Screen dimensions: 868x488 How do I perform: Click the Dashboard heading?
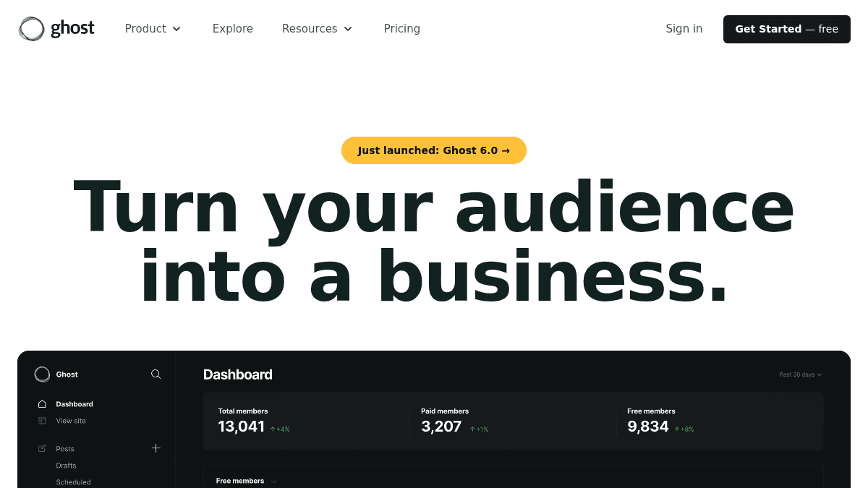tap(238, 374)
